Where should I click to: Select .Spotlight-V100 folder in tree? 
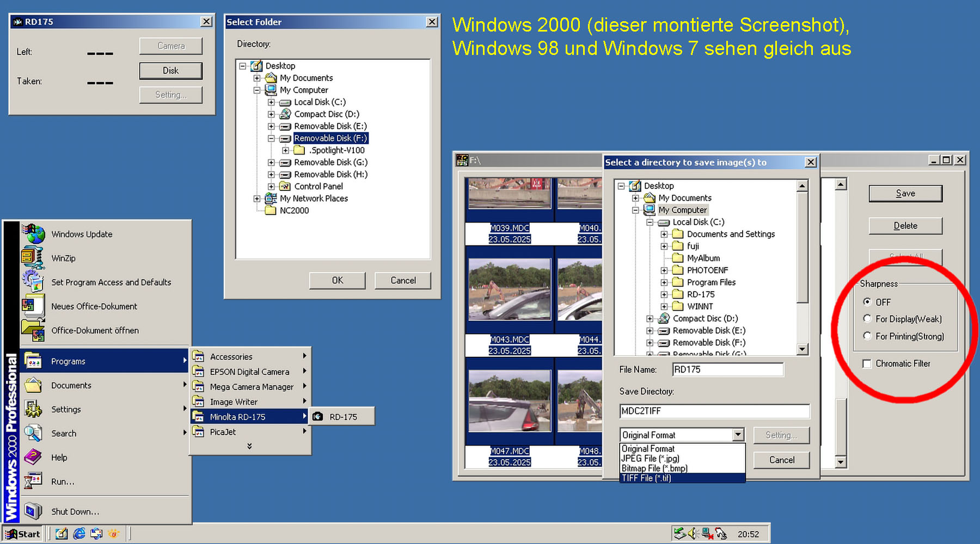click(337, 150)
